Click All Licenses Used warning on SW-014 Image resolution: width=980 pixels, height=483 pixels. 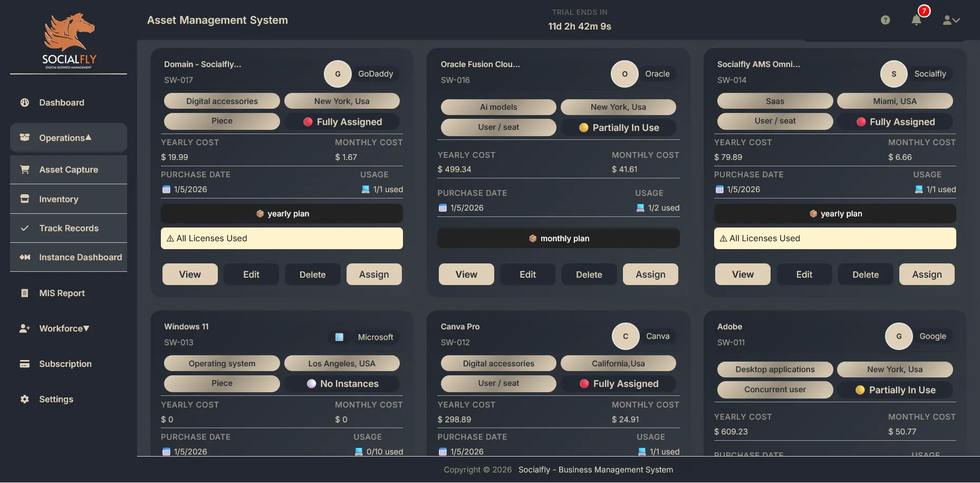pos(835,239)
